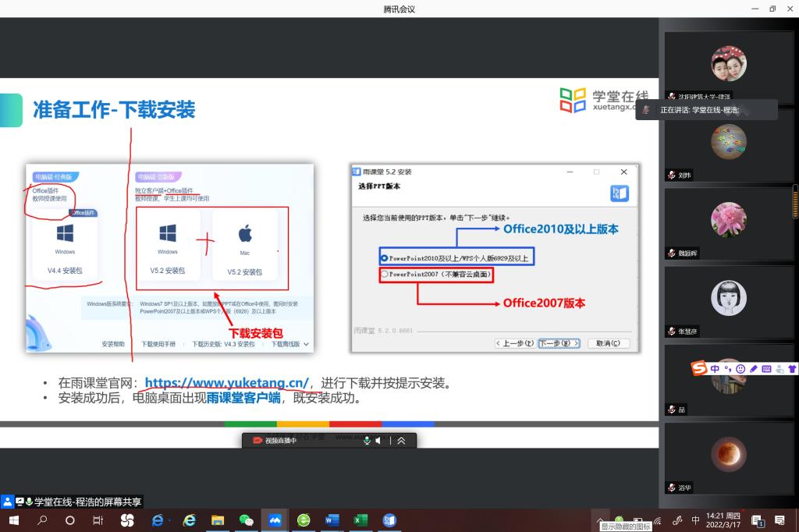Mute the speaker in floating meeting toolbar

378,441
